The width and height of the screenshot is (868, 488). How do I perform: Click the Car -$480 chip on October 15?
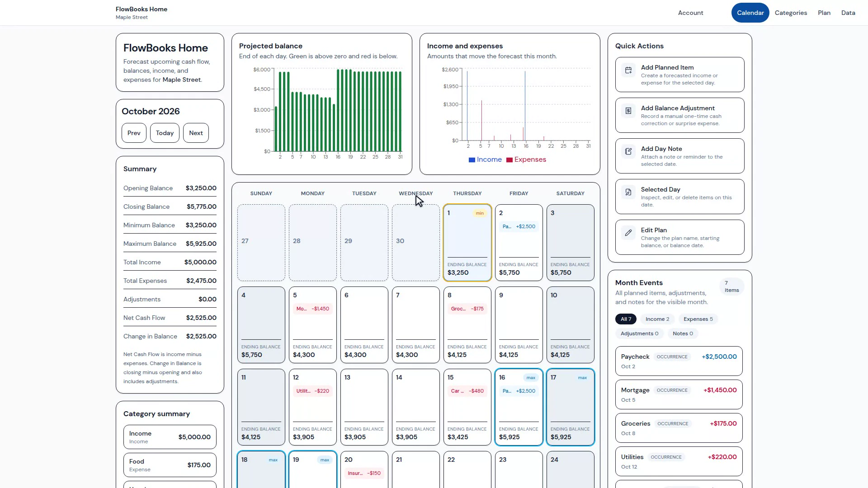(x=467, y=391)
